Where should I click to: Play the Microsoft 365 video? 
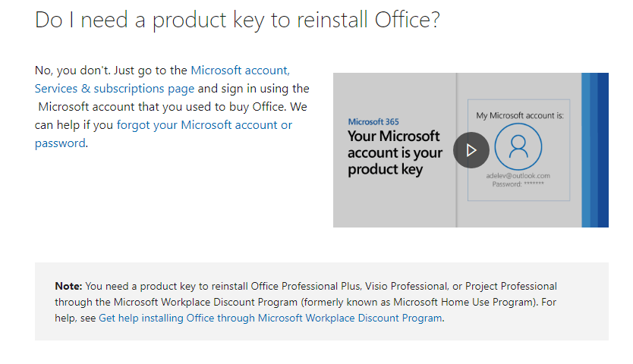click(471, 150)
